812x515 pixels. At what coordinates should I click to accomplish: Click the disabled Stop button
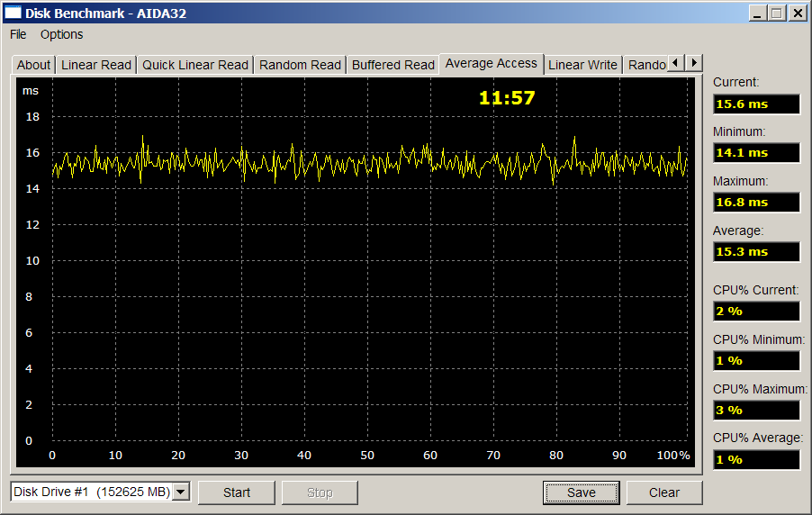coord(320,492)
